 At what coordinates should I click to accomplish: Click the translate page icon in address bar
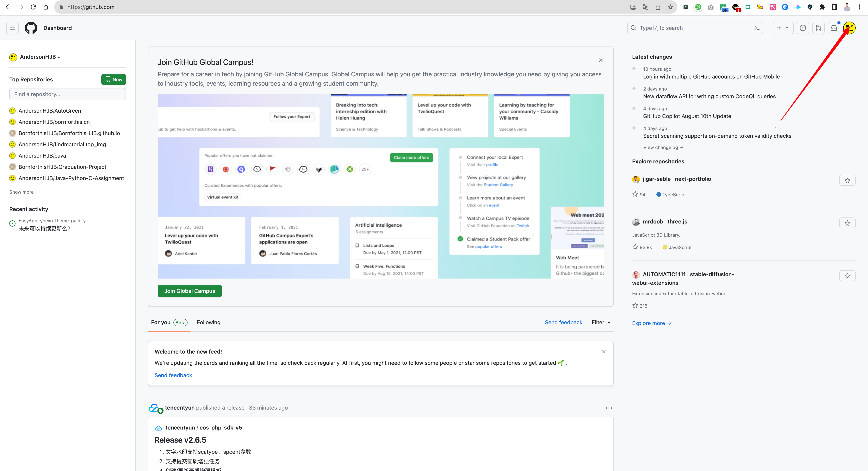(646, 7)
